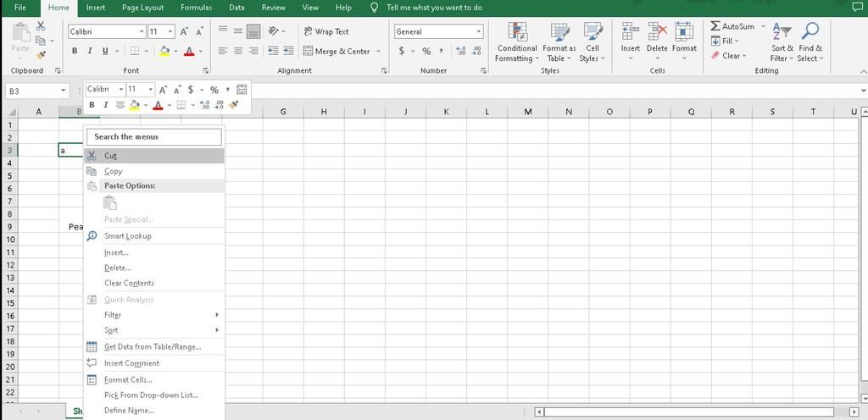The width and height of the screenshot is (868, 420).
Task: Click the ribbon Copy icon
Action: pos(41,41)
